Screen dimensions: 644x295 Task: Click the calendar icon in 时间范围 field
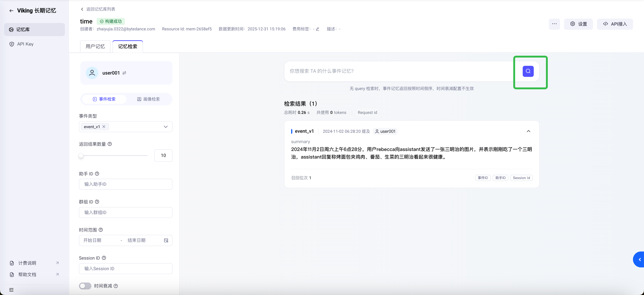[166, 240]
